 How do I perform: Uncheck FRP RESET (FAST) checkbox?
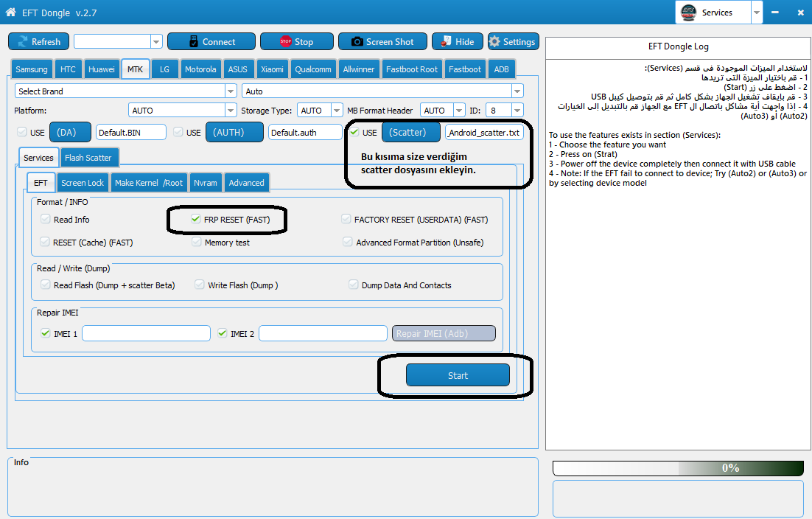pyautogui.click(x=196, y=219)
